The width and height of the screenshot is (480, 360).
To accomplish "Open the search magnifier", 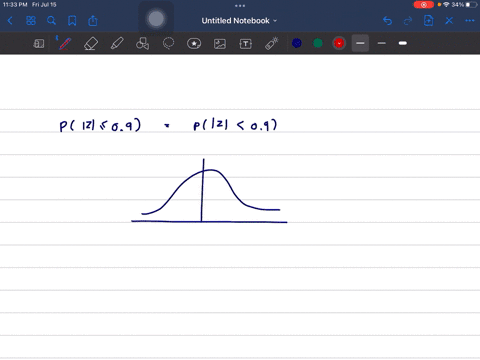I will pyautogui.click(x=51, y=21).
